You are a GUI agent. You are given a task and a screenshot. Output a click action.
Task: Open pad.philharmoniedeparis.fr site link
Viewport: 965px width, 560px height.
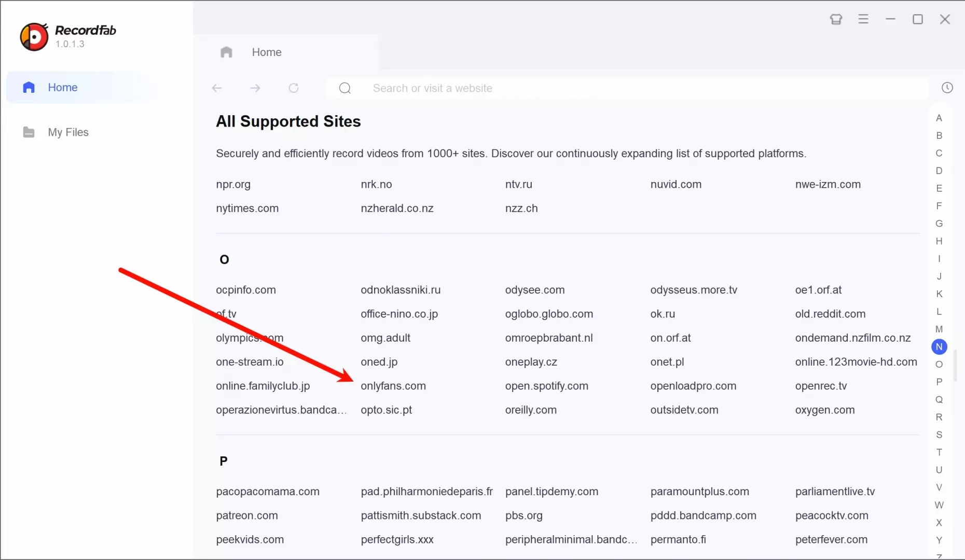427,492
